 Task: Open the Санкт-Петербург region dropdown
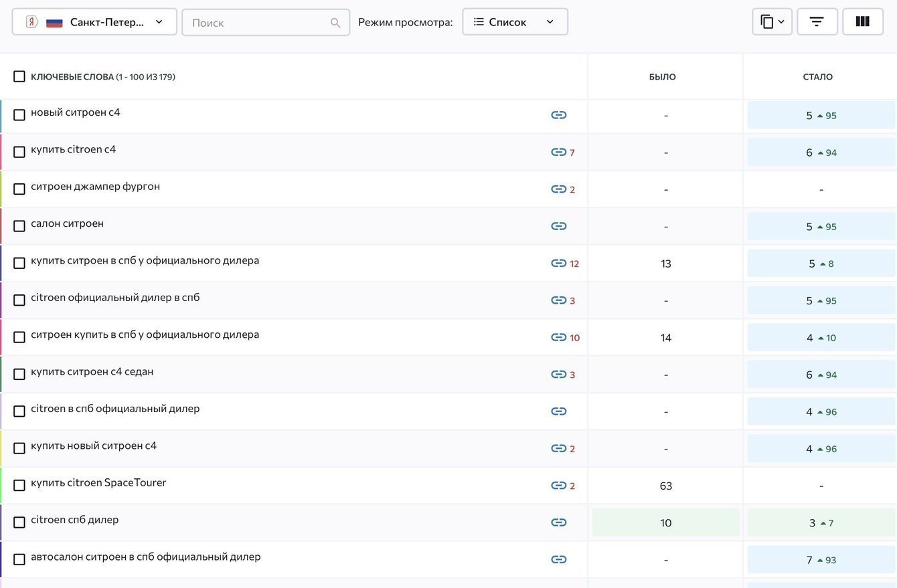click(94, 21)
